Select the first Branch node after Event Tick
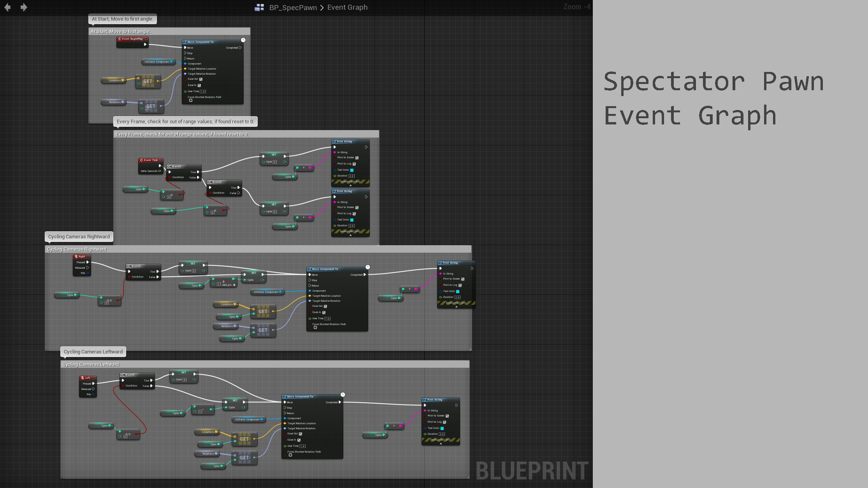Image resolution: width=868 pixels, height=488 pixels. [184, 172]
